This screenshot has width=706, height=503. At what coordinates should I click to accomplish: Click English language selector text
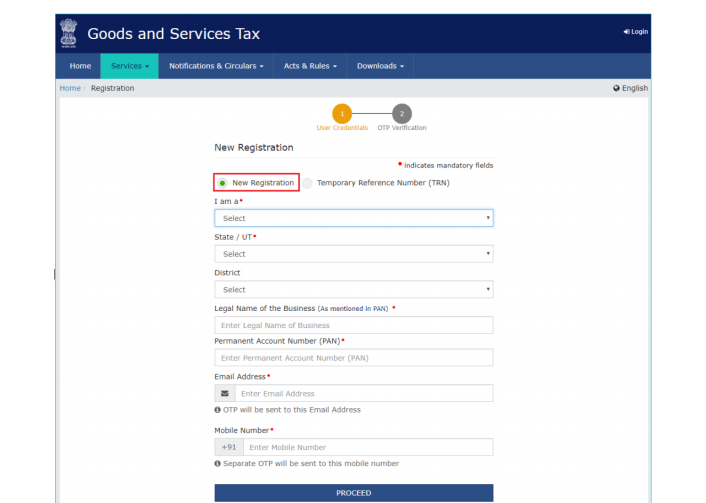tap(635, 88)
